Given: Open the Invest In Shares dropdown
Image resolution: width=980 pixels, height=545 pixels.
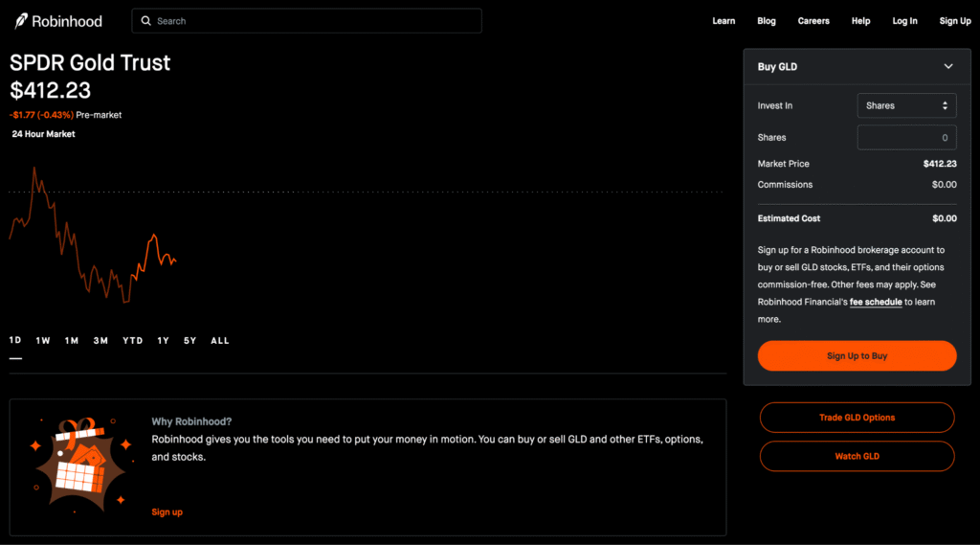Looking at the screenshot, I should coord(906,105).
